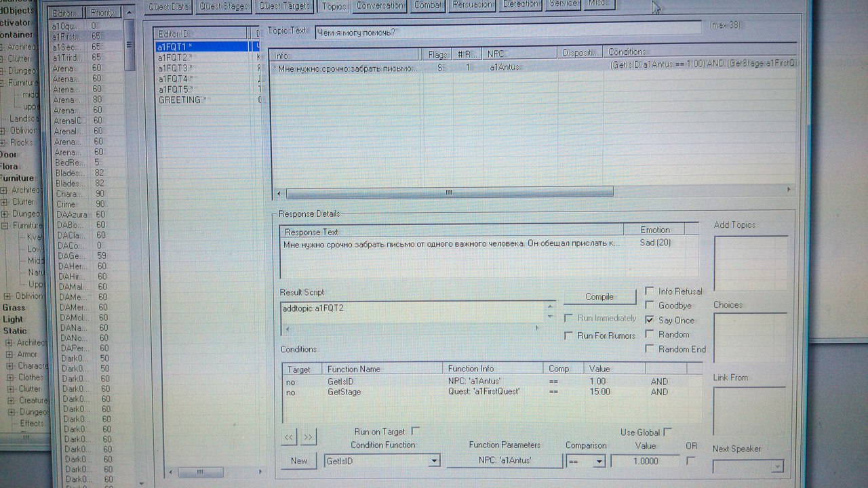Select the Grass category in object tree
868x488 pixels.
[14, 308]
